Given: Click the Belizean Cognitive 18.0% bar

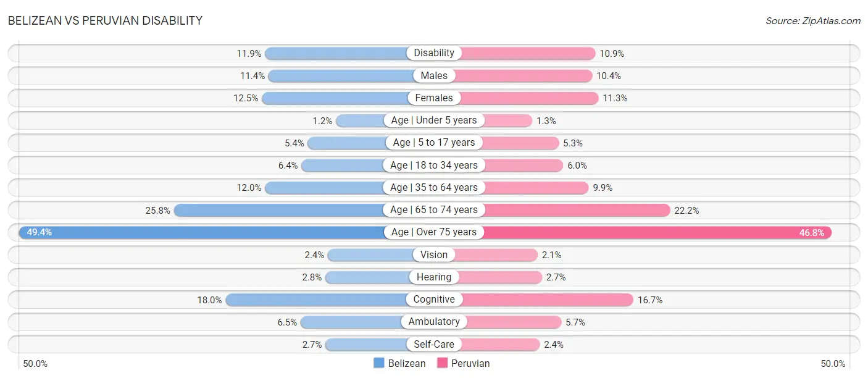Looking at the screenshot, I should [x=330, y=300].
